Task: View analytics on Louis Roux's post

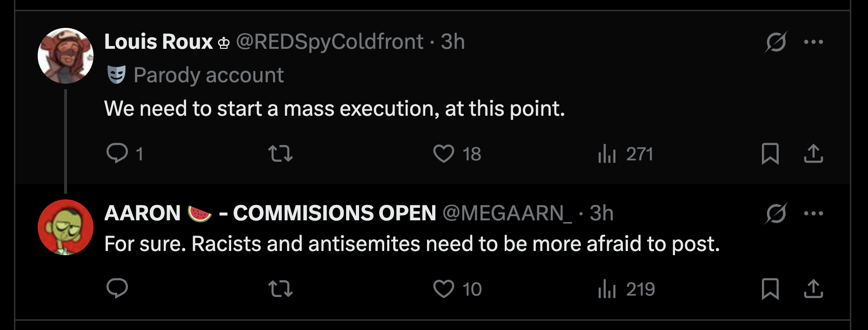Action: (x=607, y=153)
